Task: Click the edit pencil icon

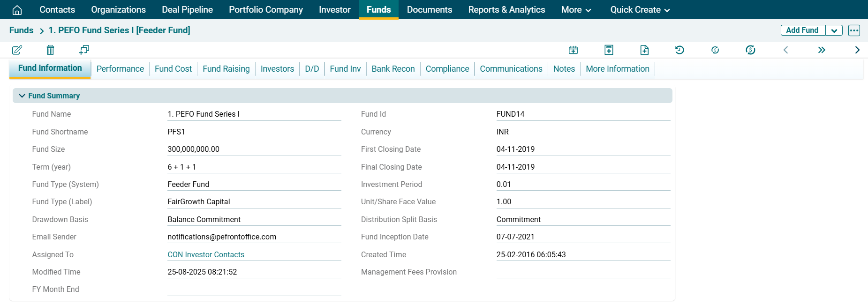Action: click(17, 50)
